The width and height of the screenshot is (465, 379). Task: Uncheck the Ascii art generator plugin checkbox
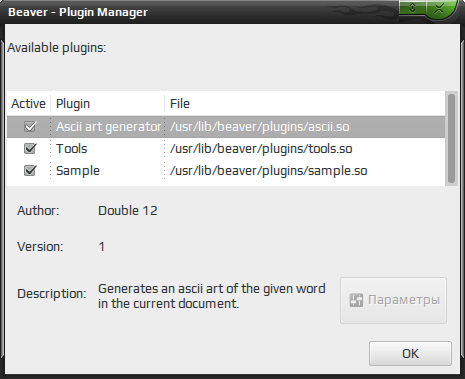(30, 127)
